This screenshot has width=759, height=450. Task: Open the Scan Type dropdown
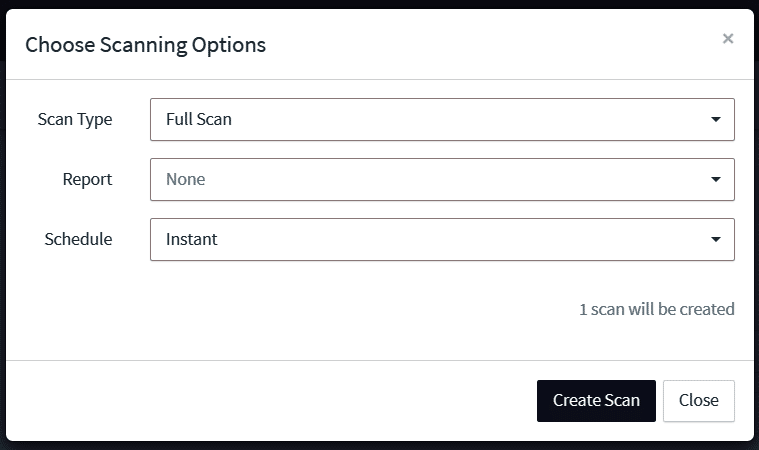click(x=442, y=119)
